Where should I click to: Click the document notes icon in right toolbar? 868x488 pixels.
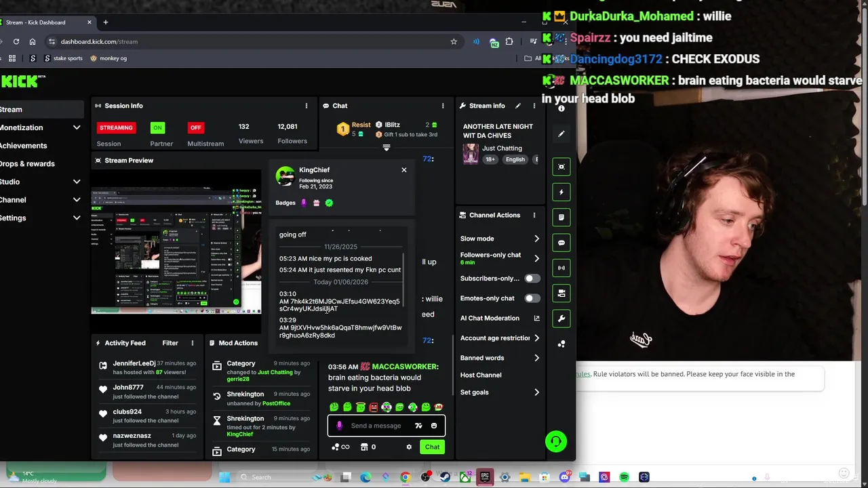[561, 217]
